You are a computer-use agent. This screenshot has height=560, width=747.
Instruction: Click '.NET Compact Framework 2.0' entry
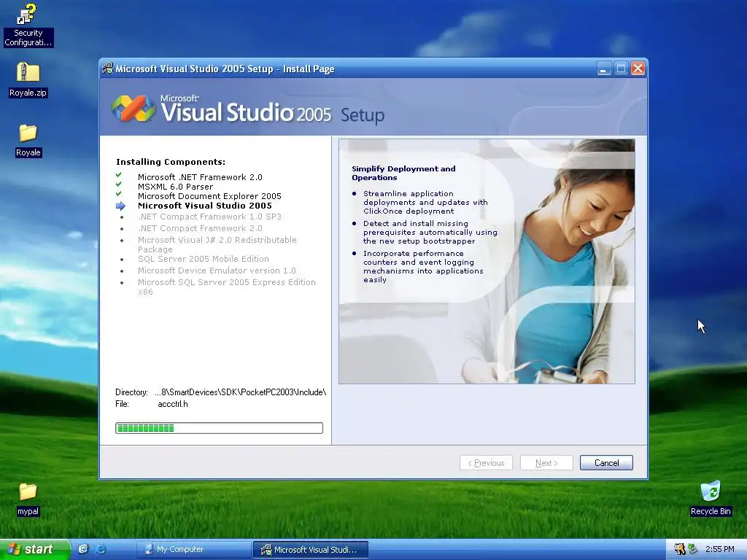pyautogui.click(x=200, y=228)
